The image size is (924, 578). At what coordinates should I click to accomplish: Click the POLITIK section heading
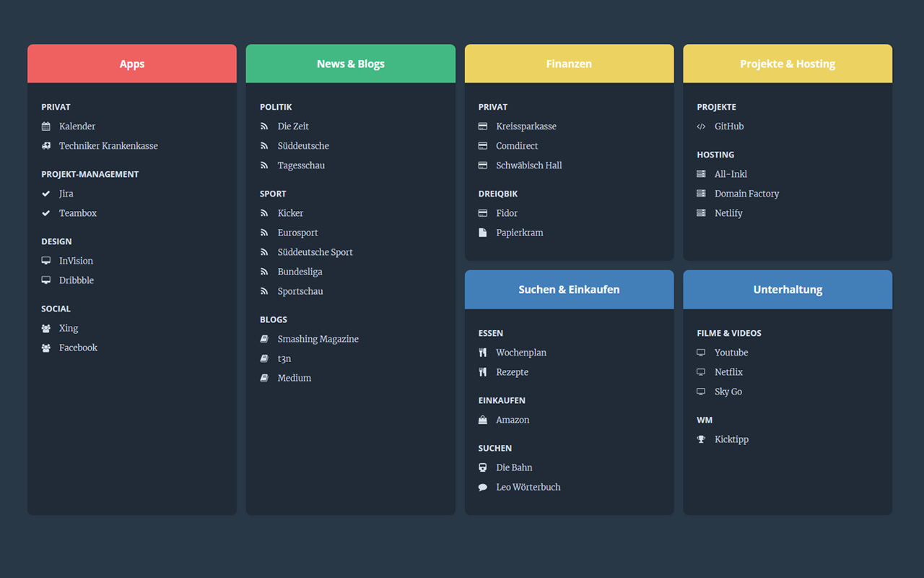click(276, 107)
